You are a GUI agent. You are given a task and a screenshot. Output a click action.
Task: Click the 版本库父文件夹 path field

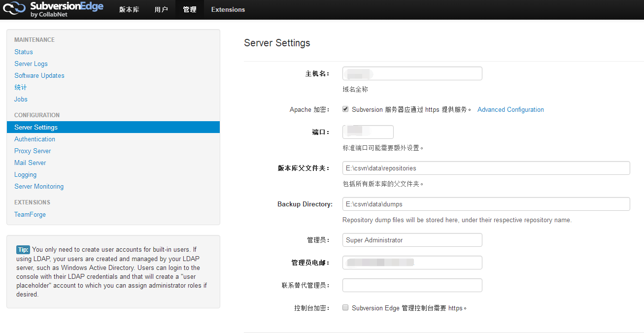click(x=486, y=168)
